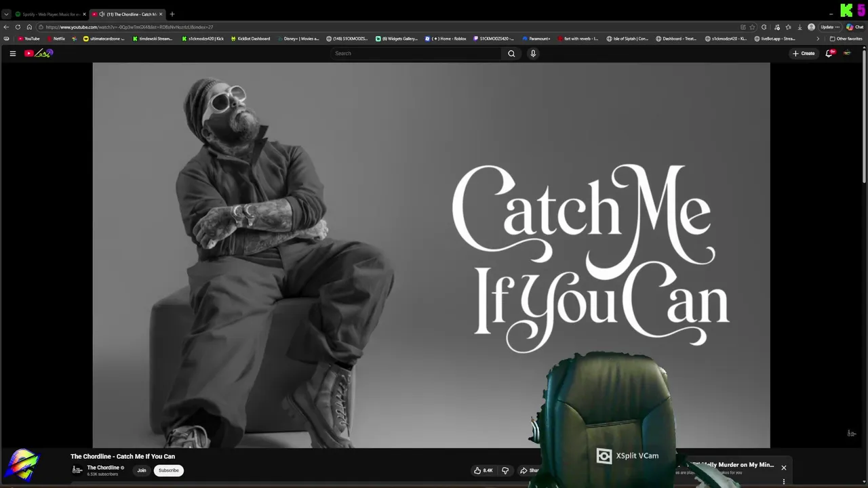Screen dimensions: 868x488
Task: Open the KickBot Dashboard bookmark
Action: [250, 39]
